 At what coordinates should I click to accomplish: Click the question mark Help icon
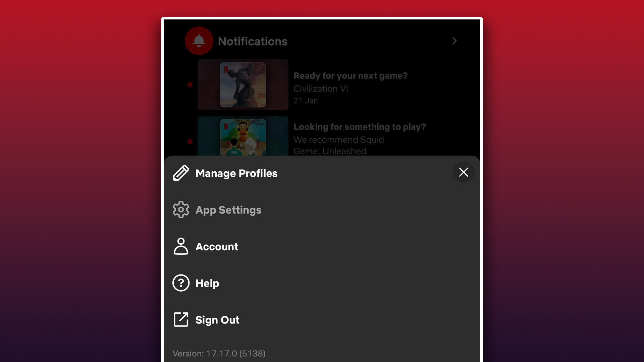click(x=181, y=283)
